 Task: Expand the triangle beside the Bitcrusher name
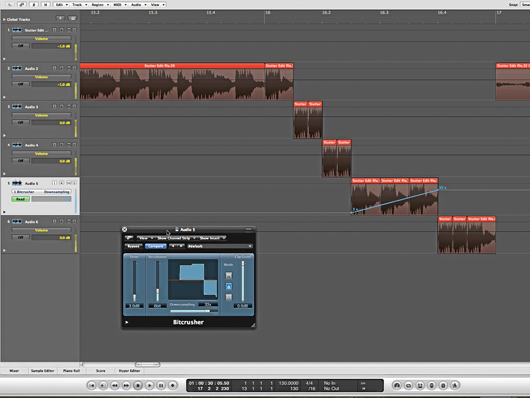[x=127, y=322]
